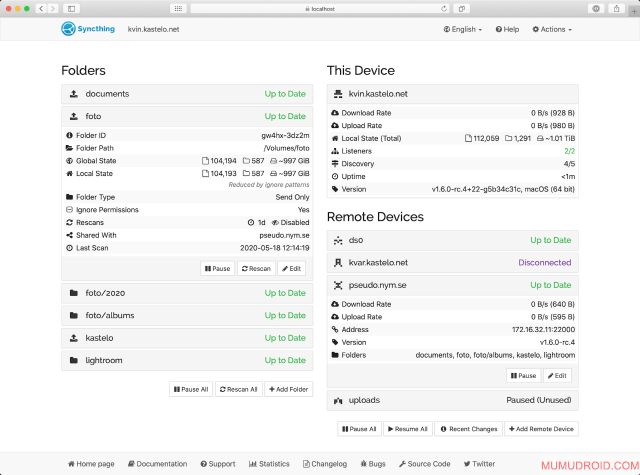The image size is (640, 475).
Task: Click Pause All under Remote Devices
Action: (359, 429)
